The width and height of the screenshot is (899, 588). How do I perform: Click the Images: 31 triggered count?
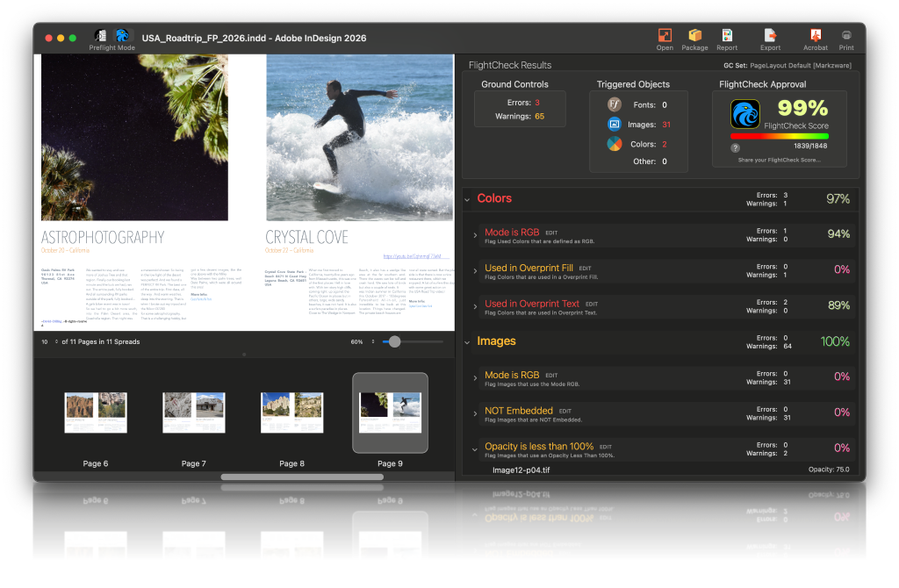click(666, 125)
